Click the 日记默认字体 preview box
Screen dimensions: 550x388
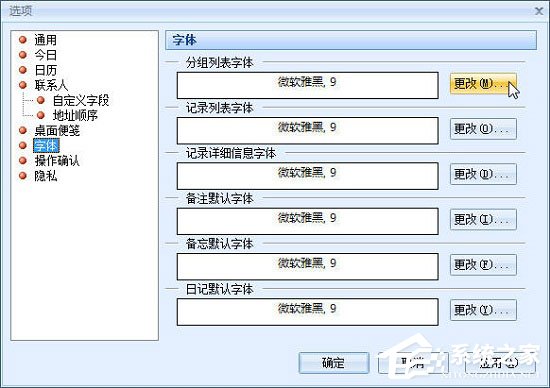click(x=308, y=312)
